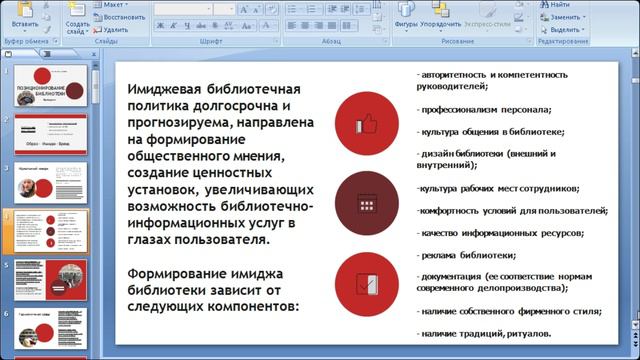Toggle Underline (Ч) formatting
The image size is (640, 360).
coord(187,26)
